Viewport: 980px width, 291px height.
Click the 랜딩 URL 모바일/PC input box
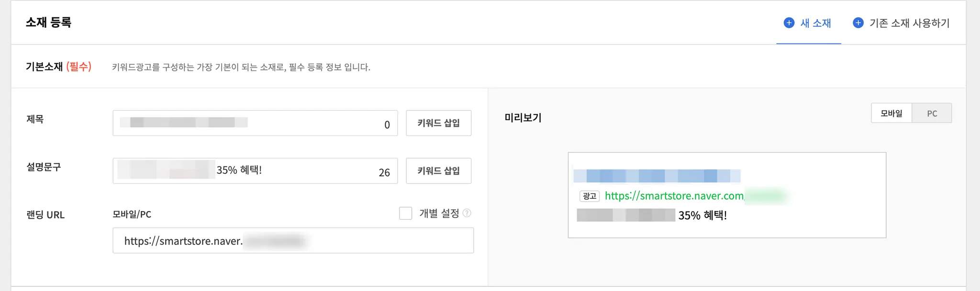[293, 240]
